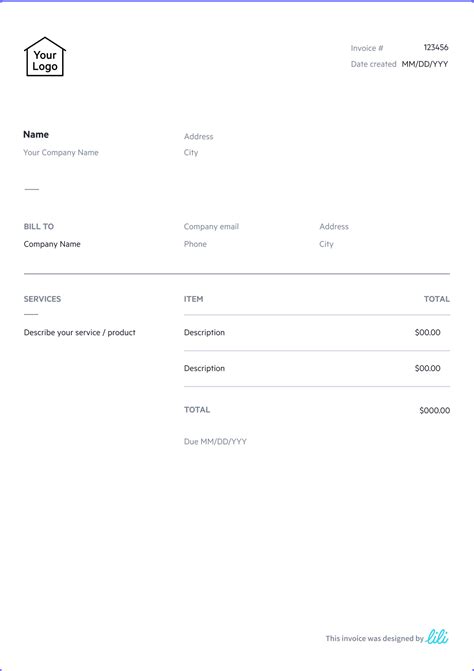Screen dimensions: 474x671
Task: Click the Company email field
Action: click(x=211, y=226)
